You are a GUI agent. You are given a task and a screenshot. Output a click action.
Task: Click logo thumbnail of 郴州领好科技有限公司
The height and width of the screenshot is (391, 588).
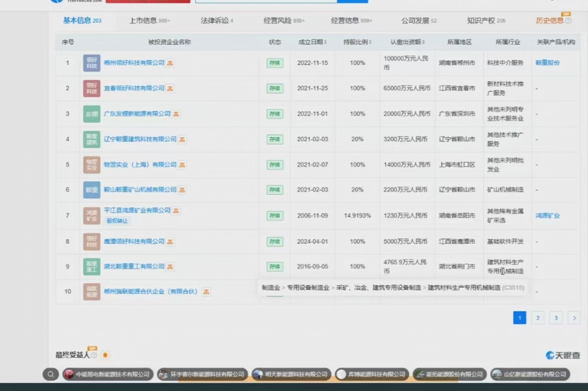[92, 63]
